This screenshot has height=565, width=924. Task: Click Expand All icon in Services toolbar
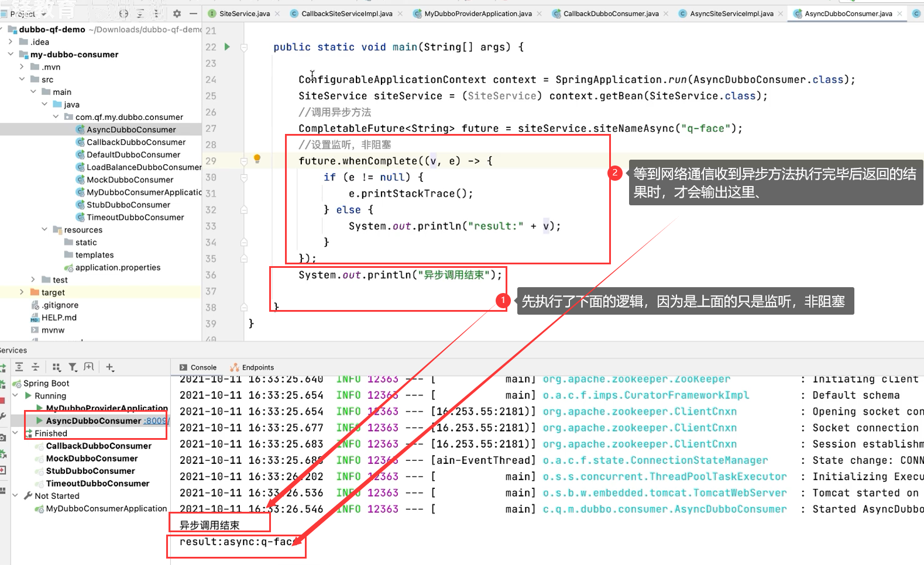pyautogui.click(x=19, y=367)
